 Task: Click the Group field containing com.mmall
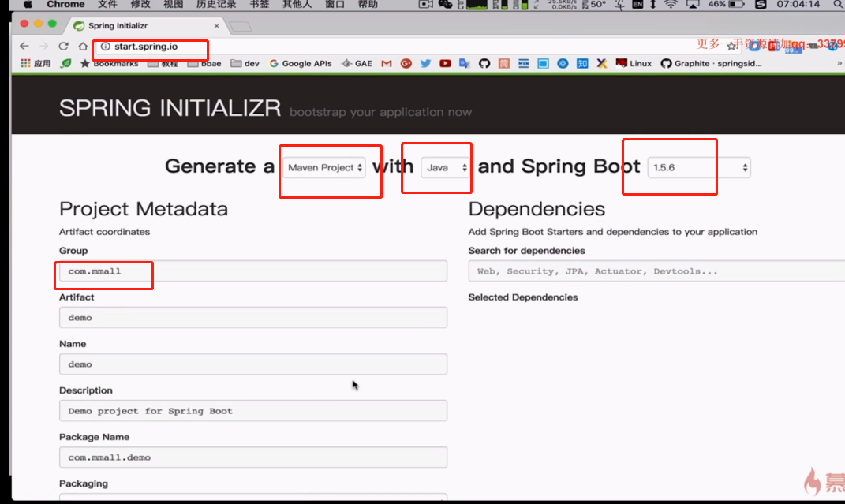click(x=253, y=271)
